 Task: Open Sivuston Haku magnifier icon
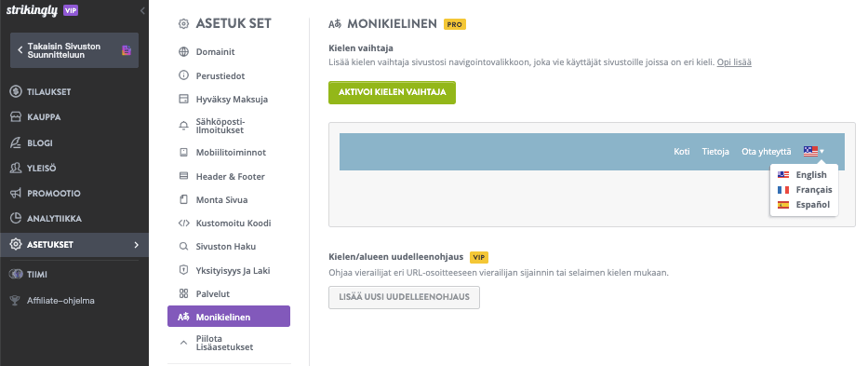[184, 247]
